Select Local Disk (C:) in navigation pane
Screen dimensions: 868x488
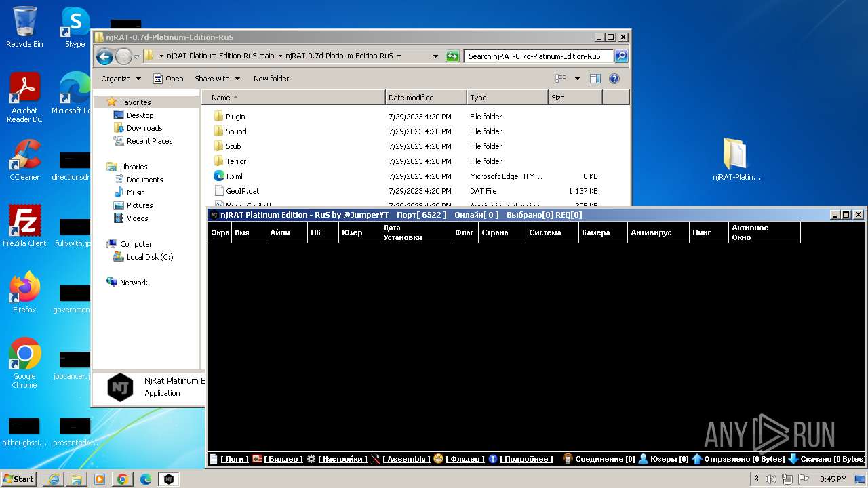click(x=149, y=257)
